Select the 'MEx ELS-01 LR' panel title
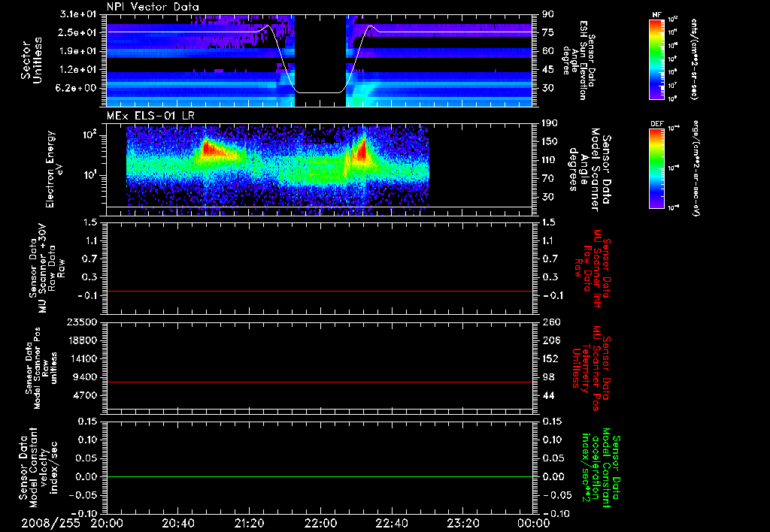Viewport: 770px width, 532px height. tap(150, 116)
